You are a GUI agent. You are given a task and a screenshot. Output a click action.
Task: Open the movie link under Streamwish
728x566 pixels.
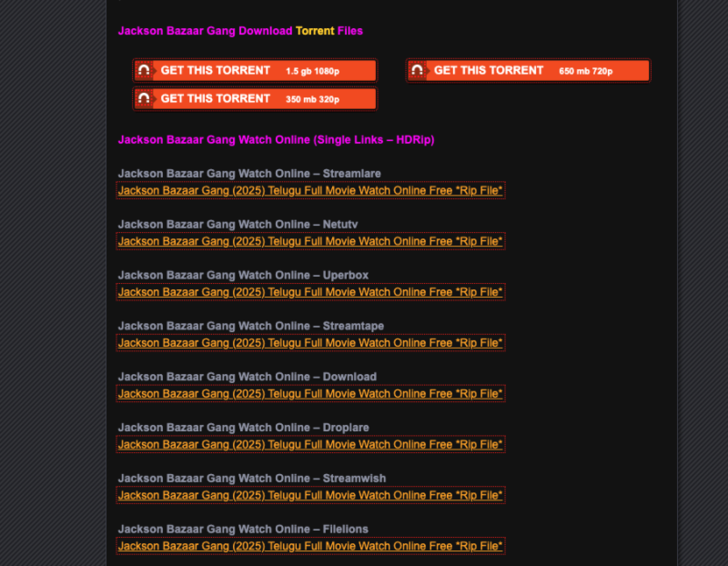pos(310,495)
